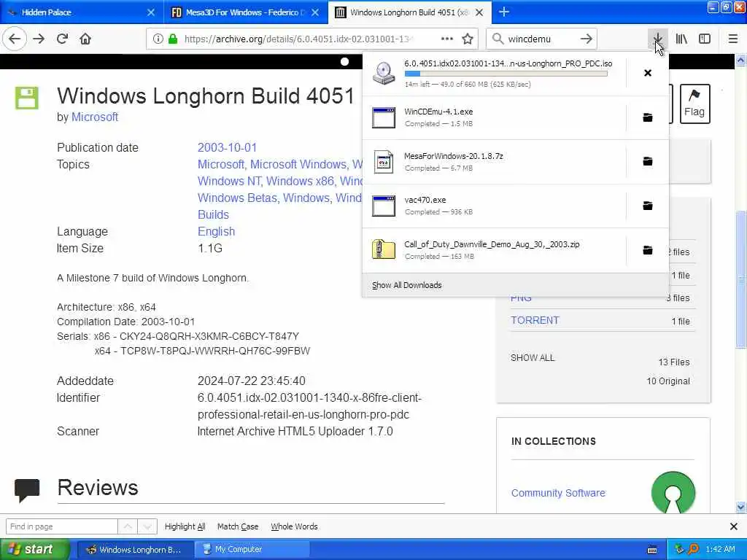Viewport: 747px width, 560px height.
Task: Open the Community Software collection logo
Action: pyautogui.click(x=673, y=492)
